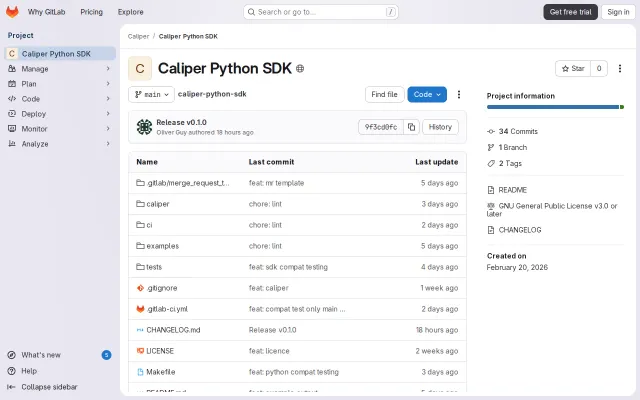Click the Caliper Python SDK breadcrumb link
This screenshot has width=640, height=400.
click(188, 36)
